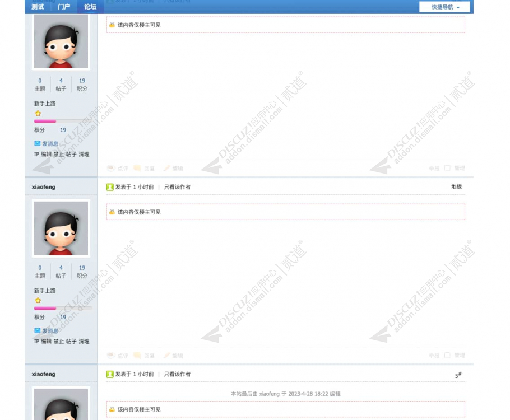
Task: Click the pink 积分 progress bar in topmost post
Action: [45, 122]
